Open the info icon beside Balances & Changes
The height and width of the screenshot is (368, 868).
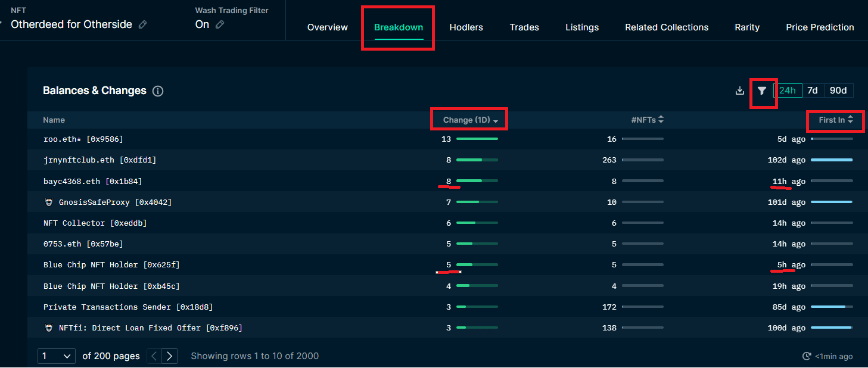(158, 91)
